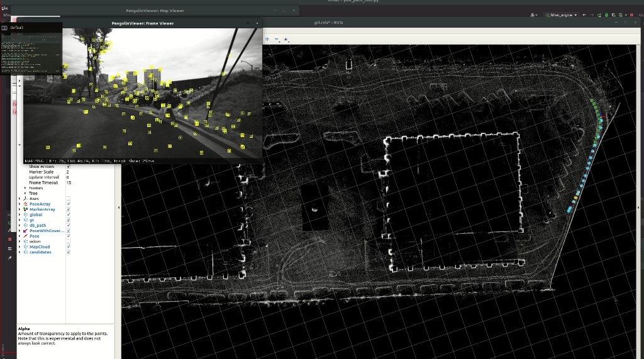This screenshot has width=644, height=359.
Task: Click the PangolinViewer Frame Viewer camera image
Action: point(143,93)
